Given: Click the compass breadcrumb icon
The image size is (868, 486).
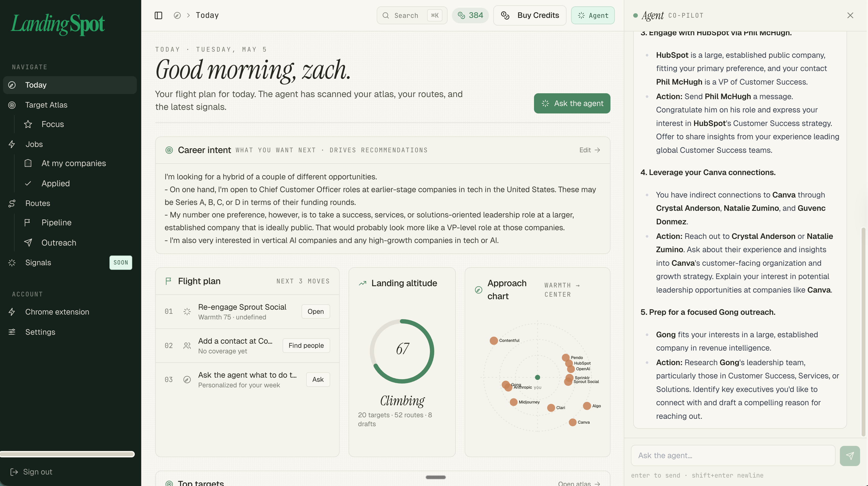Looking at the screenshot, I should click(177, 16).
